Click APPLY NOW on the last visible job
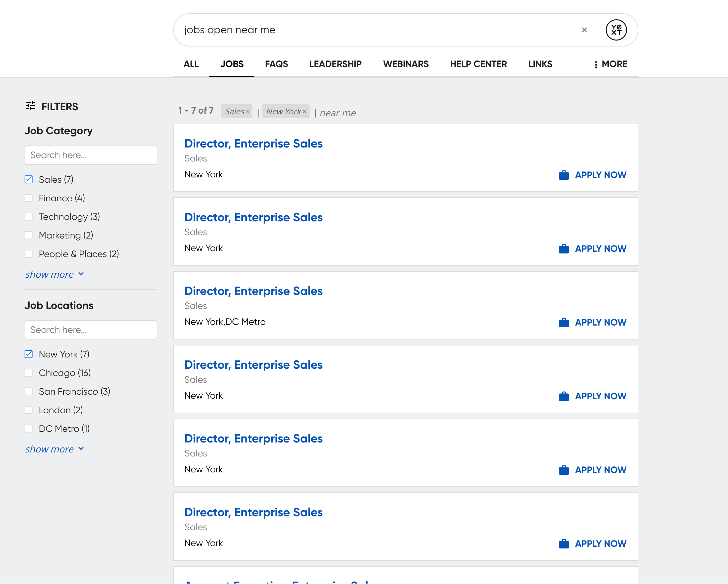Image resolution: width=728 pixels, height=584 pixels. click(x=592, y=544)
